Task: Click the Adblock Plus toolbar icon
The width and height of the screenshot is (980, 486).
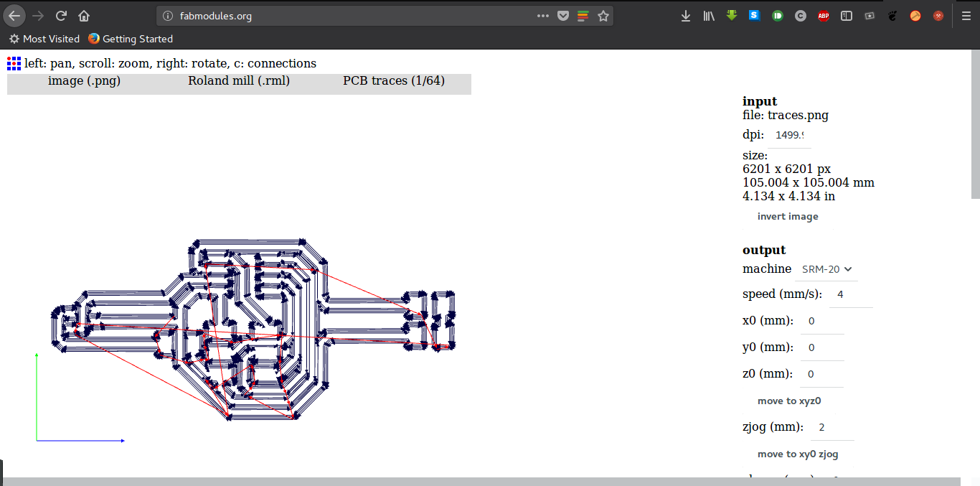Action: (x=823, y=15)
